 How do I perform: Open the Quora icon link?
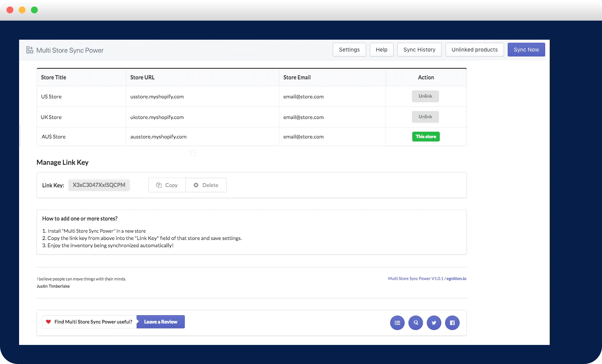click(x=416, y=323)
